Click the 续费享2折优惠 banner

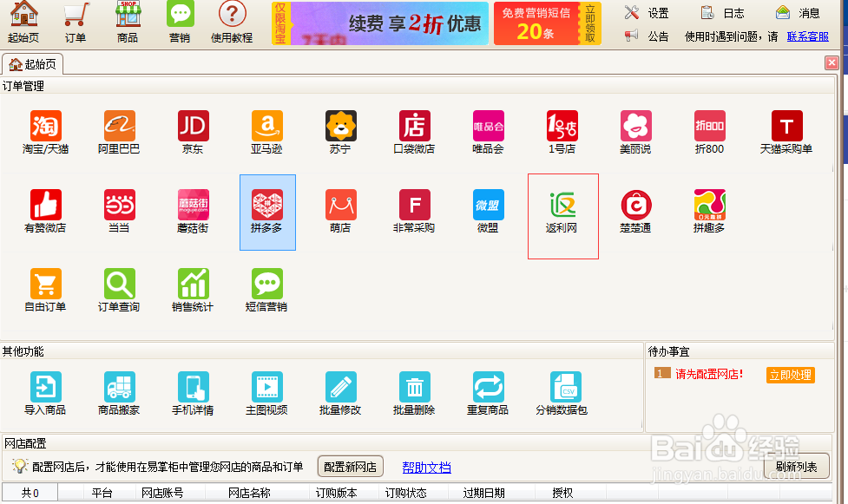tap(380, 23)
